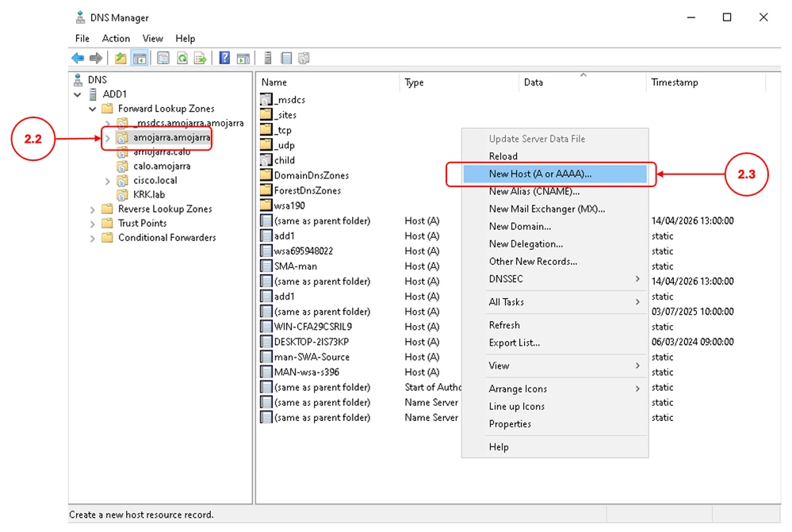The image size is (792, 532).
Task: Click the Refresh toolbar icon with green arrow
Action: [182, 58]
